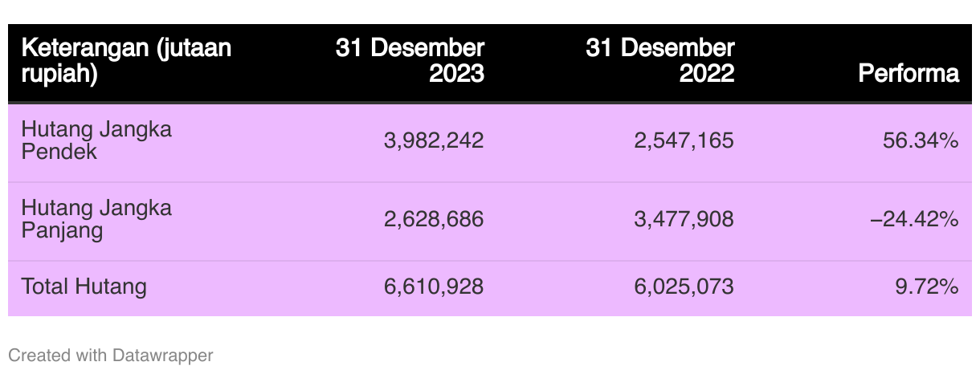Select the 31 Desember 2022 column header
Image resolution: width=980 pixels, height=374 pixels.
(x=659, y=61)
